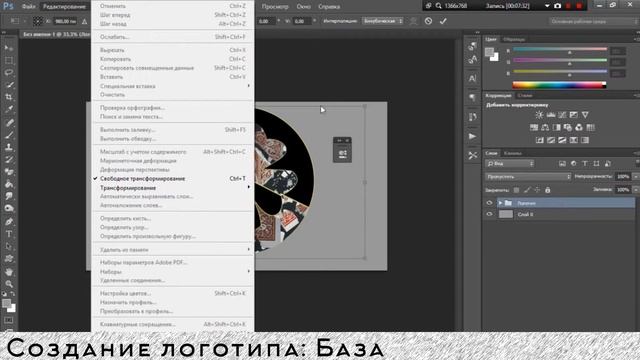Click the X position input field
This screenshot has width=640, height=360.
pos(65,21)
